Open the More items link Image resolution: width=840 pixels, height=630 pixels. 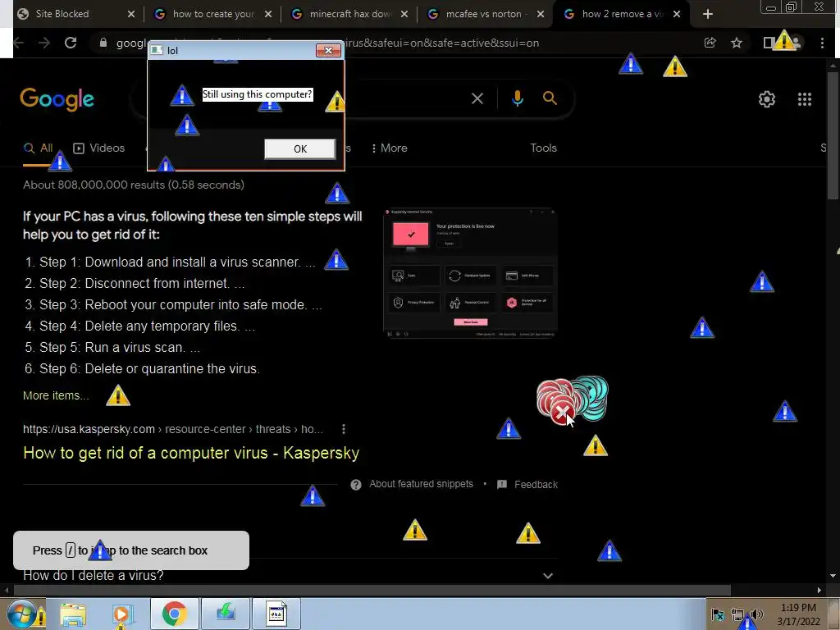tap(56, 395)
